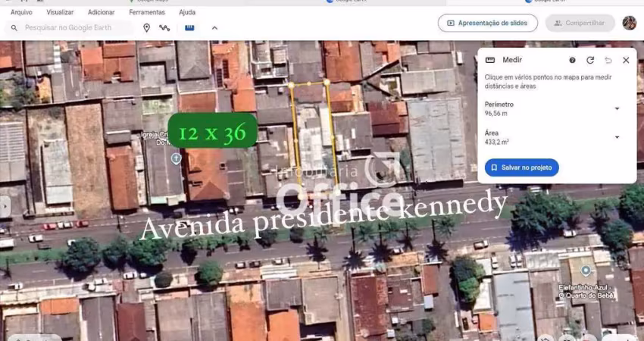Open the Arquivo menu
Image resolution: width=644 pixels, height=341 pixels.
[21, 12]
